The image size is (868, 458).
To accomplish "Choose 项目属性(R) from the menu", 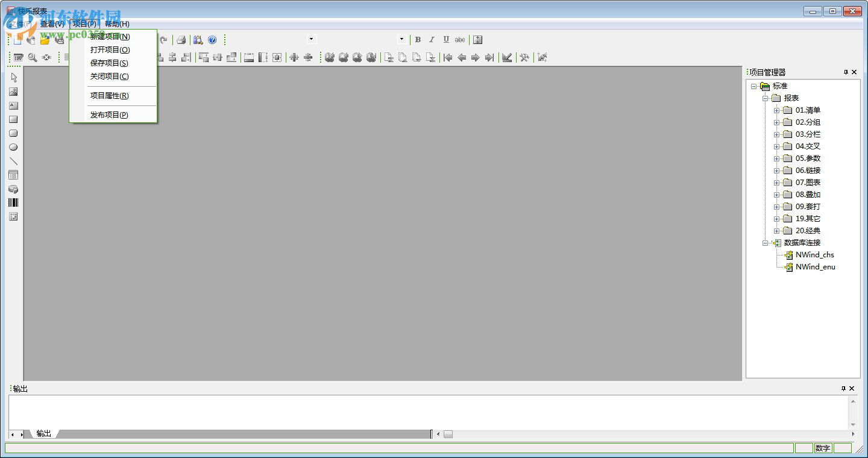I will (x=113, y=96).
